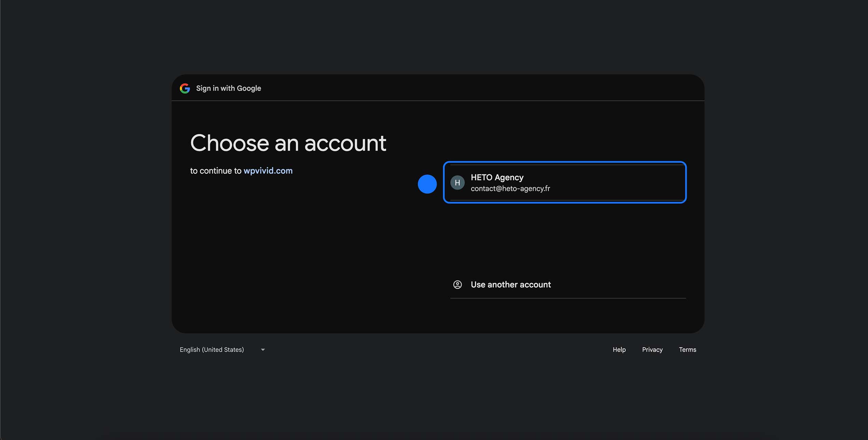Choose Use another account
Image resolution: width=868 pixels, height=440 pixels.
511,284
